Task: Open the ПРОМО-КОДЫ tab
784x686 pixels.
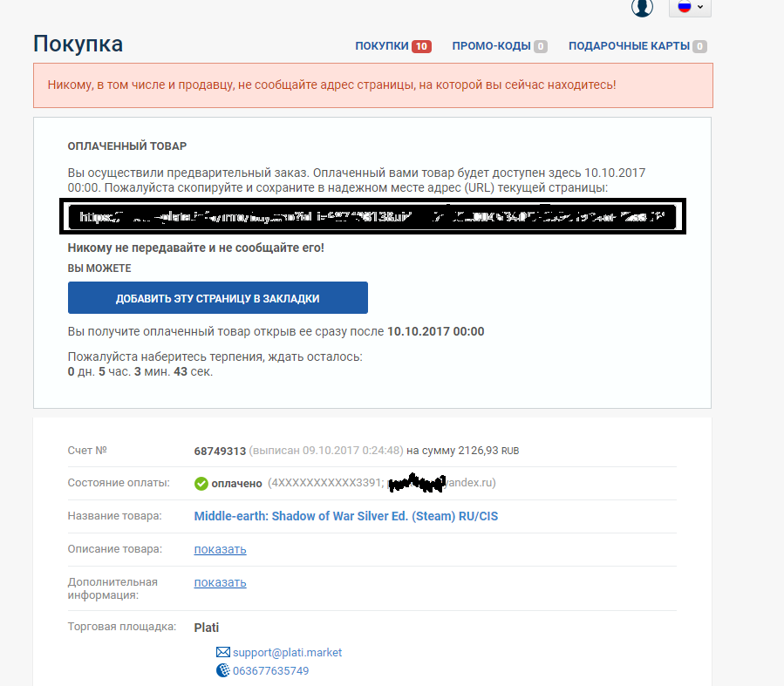Action: tap(491, 46)
